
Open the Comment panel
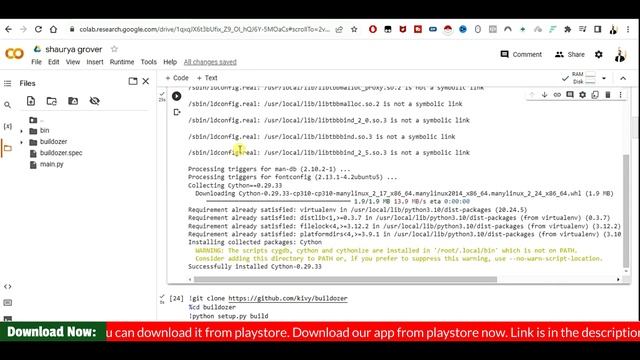click(x=521, y=54)
